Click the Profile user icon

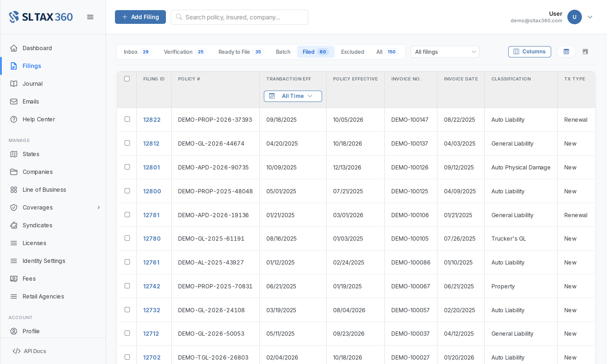coord(14,331)
